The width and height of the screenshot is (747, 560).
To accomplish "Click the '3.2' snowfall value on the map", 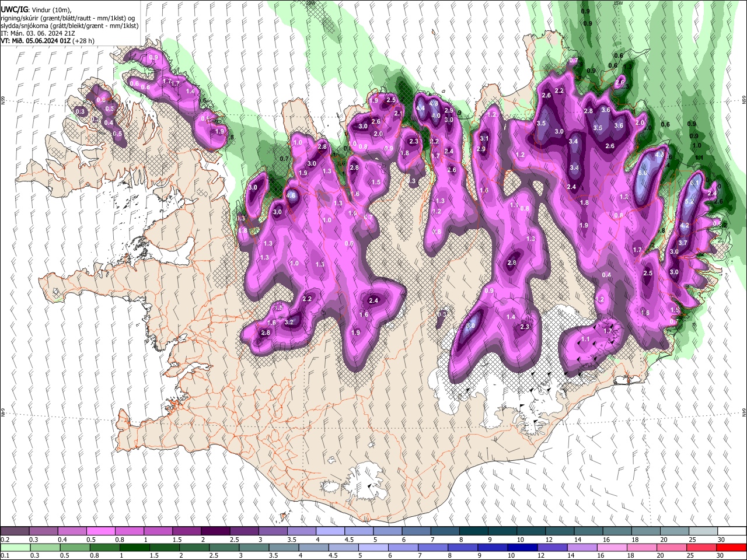I will [289, 322].
